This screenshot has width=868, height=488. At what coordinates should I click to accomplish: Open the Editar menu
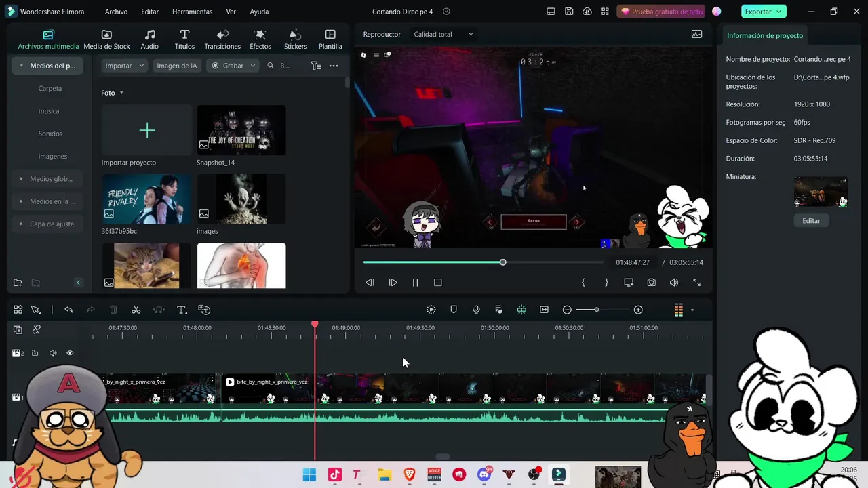[x=150, y=12]
